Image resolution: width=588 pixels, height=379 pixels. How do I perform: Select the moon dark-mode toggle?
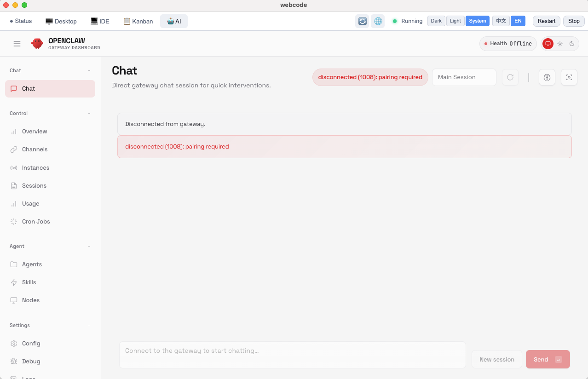(x=572, y=44)
